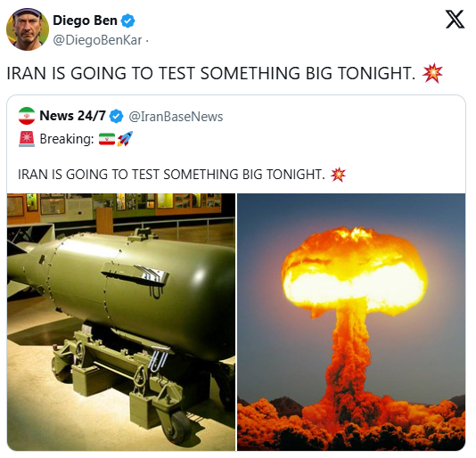Screen dimensions: 476x458
Task: Click the Breaking label in quoted tweet
Action: click(x=67, y=139)
